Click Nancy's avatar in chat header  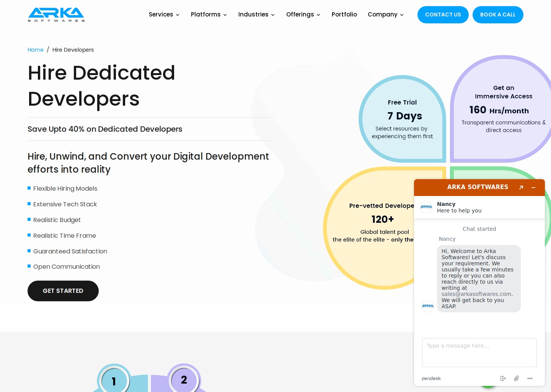[426, 207]
